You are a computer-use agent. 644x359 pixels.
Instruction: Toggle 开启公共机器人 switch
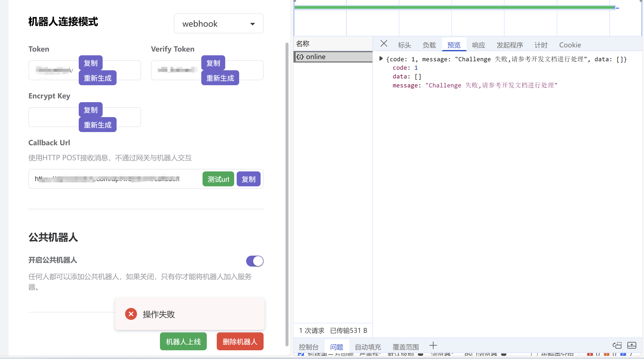(x=255, y=261)
